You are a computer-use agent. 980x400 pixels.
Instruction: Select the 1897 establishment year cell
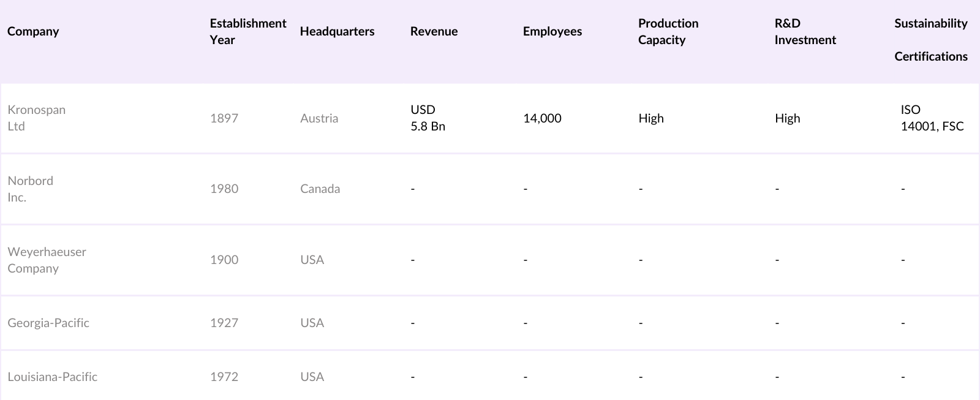[x=224, y=118]
